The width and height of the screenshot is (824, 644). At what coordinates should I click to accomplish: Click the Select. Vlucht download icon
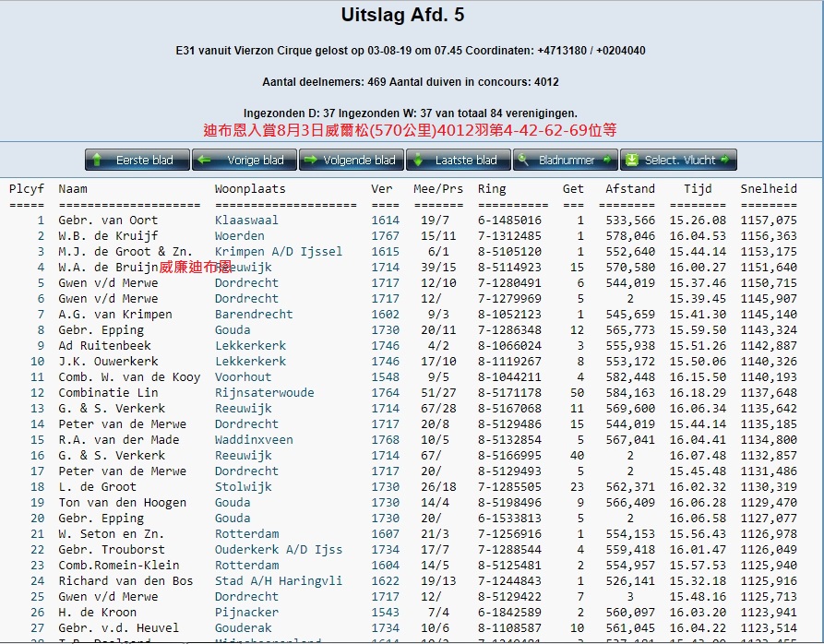(631, 161)
